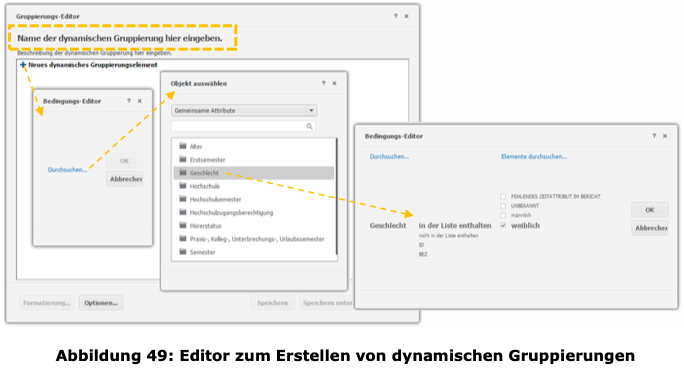The width and height of the screenshot is (684, 369).
Task: Click the attribute list vertical scrollbar
Action: coord(336,196)
